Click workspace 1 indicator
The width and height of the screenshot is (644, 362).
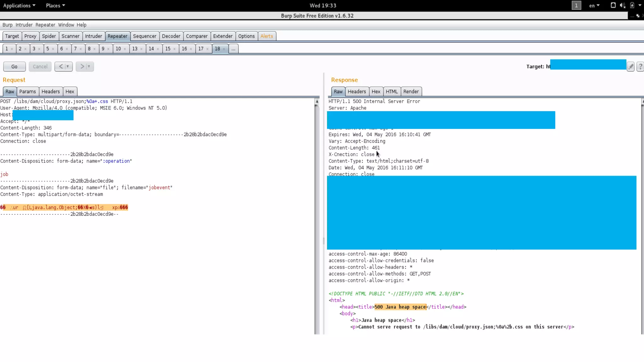point(576,5)
